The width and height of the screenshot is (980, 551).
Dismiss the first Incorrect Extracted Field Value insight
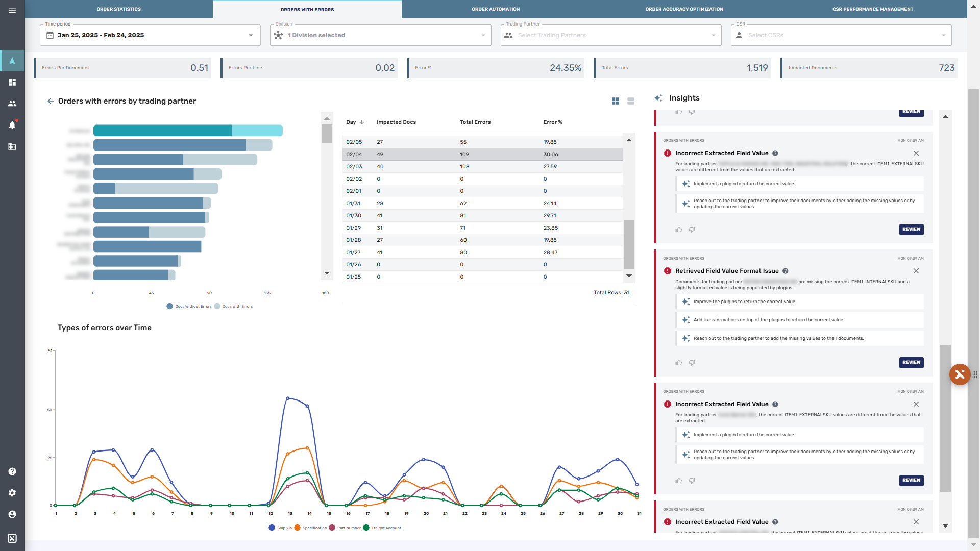tap(916, 153)
